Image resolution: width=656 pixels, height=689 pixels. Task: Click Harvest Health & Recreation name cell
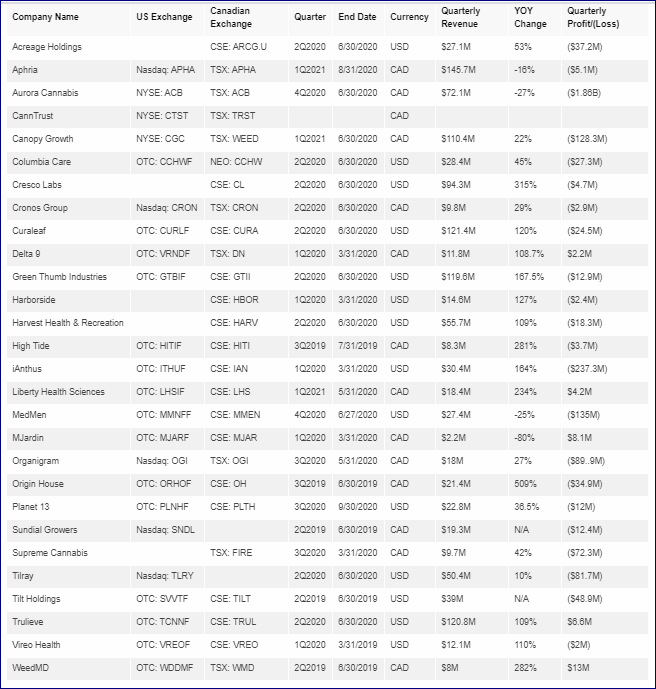(x=68, y=323)
